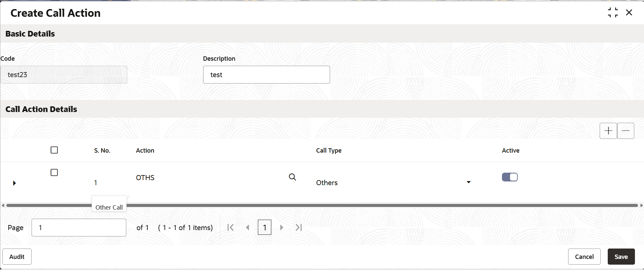Open Action search lookup icon
The image size is (644, 270).
(292, 177)
